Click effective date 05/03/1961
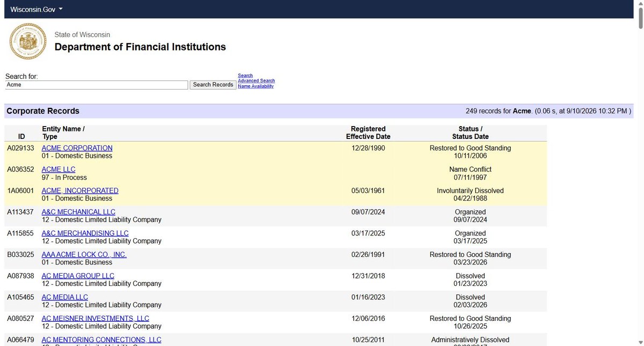The width and height of the screenshot is (644, 346). pos(368,191)
